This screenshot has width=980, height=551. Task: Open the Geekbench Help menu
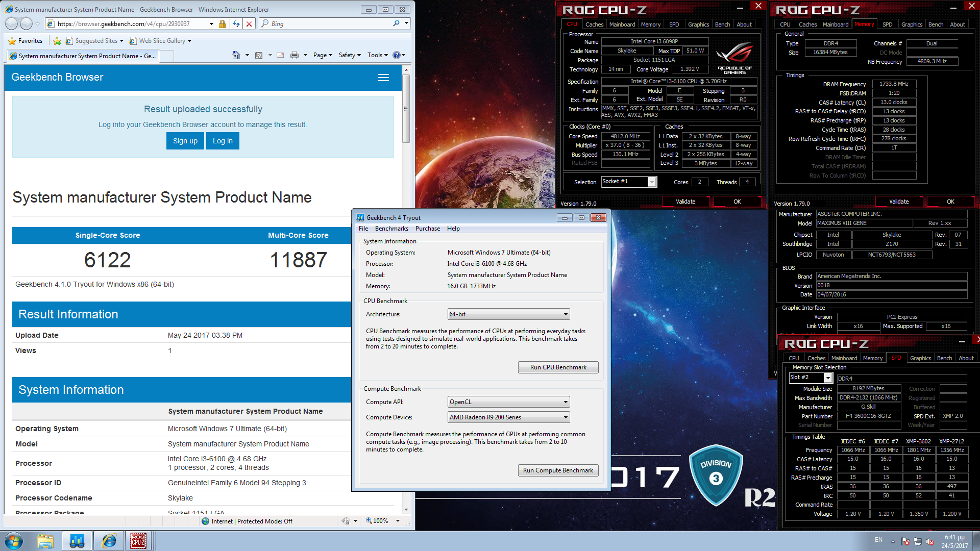453,229
